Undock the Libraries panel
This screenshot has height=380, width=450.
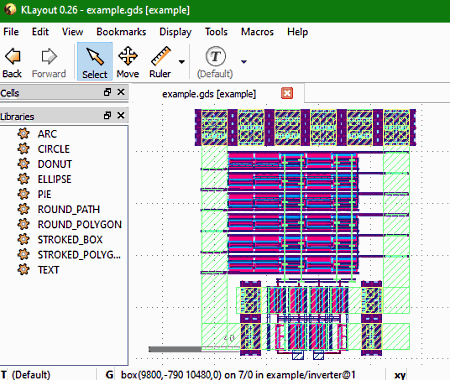pyautogui.click(x=107, y=115)
